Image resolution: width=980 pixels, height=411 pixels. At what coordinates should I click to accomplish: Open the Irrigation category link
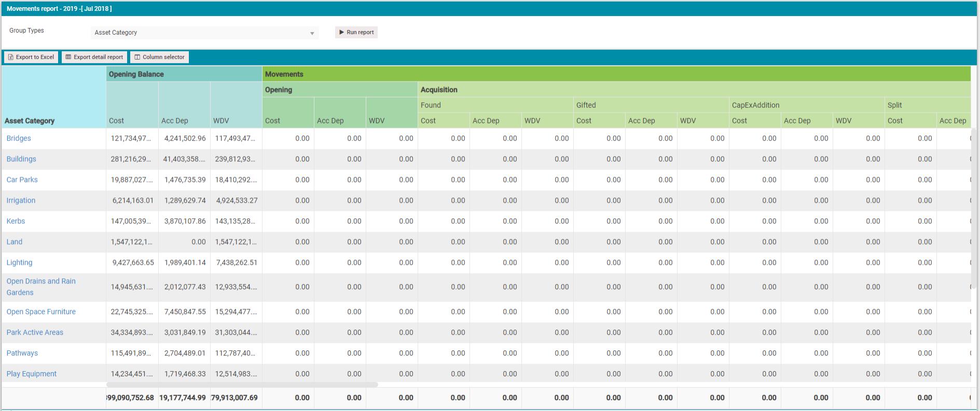tap(21, 201)
